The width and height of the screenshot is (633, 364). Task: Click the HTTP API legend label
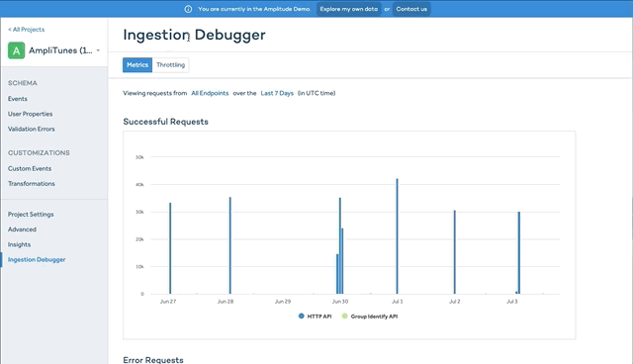click(319, 317)
